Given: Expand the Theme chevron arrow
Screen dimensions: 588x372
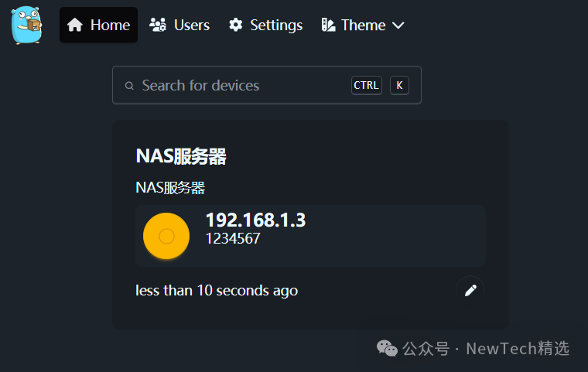Looking at the screenshot, I should click(x=398, y=26).
